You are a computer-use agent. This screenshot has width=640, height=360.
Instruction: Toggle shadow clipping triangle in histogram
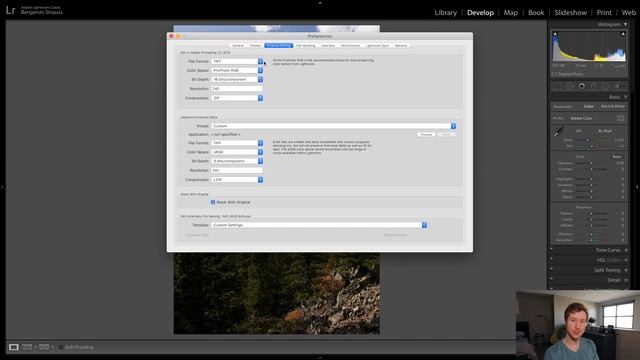pos(555,34)
